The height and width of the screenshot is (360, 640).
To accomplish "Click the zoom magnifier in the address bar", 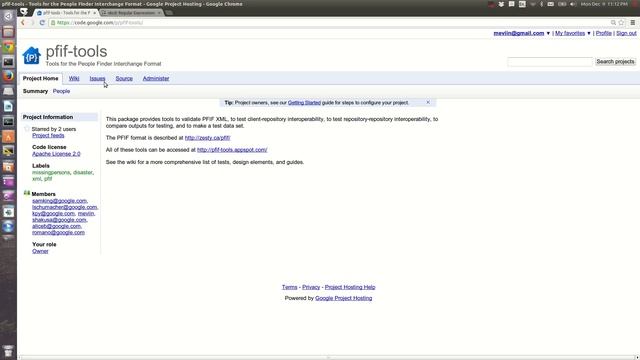I will (613, 22).
